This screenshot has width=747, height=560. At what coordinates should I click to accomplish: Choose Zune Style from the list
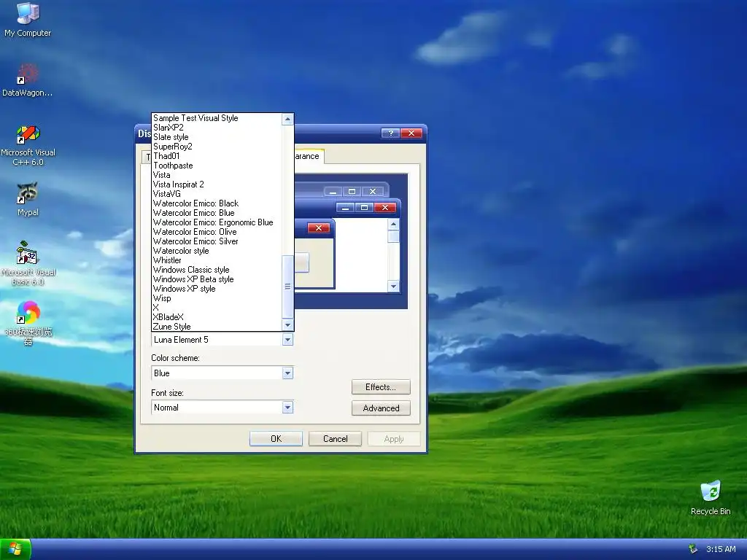tap(217, 327)
